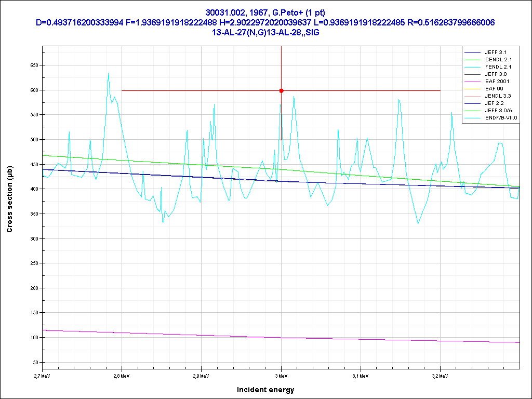
Task: Click the plot title '30031.002, 1967, G.Peto+'
Action: [x=265, y=12]
